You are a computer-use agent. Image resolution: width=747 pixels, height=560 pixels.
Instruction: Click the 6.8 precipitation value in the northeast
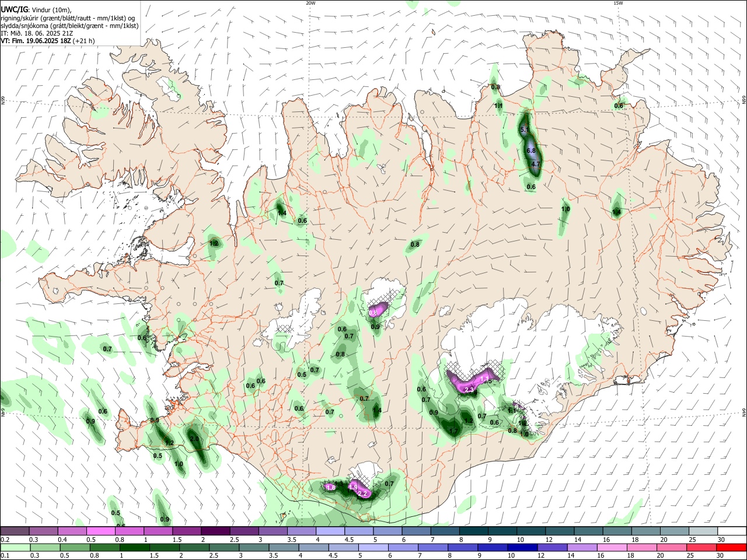click(531, 150)
